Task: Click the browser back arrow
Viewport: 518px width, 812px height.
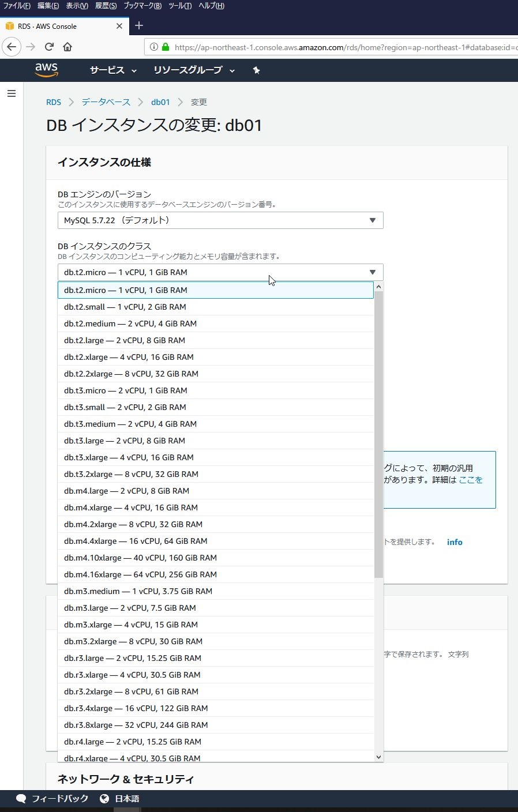Action: click(x=12, y=47)
